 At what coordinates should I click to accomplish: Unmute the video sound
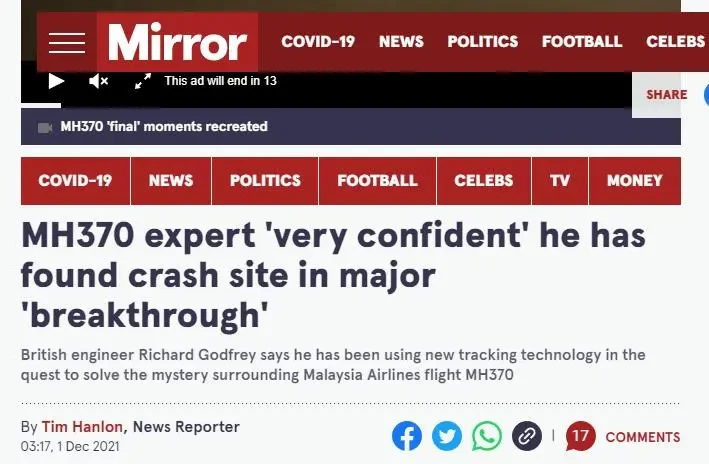tap(99, 81)
